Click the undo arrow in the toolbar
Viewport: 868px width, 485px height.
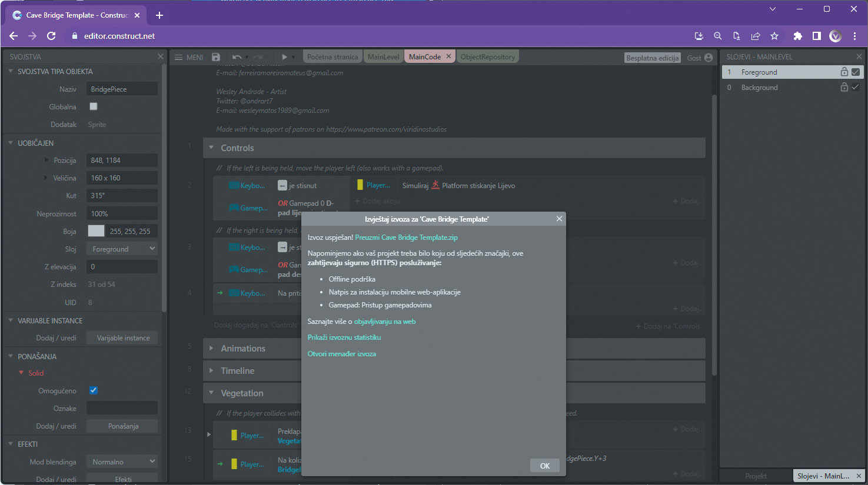[237, 57]
